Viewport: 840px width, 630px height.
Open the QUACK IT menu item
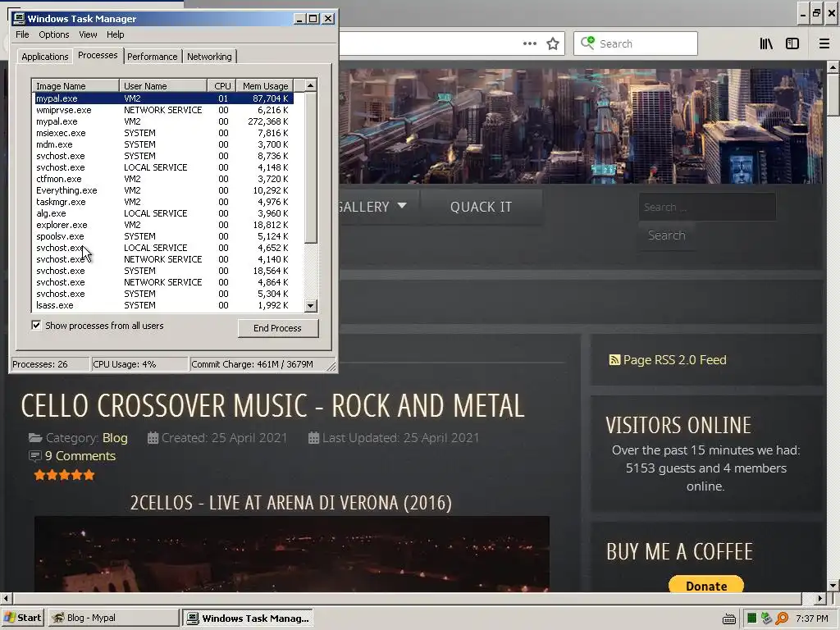click(x=481, y=207)
